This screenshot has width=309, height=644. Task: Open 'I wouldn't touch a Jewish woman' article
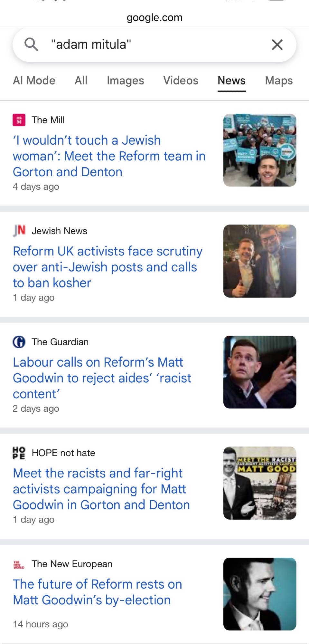point(109,156)
